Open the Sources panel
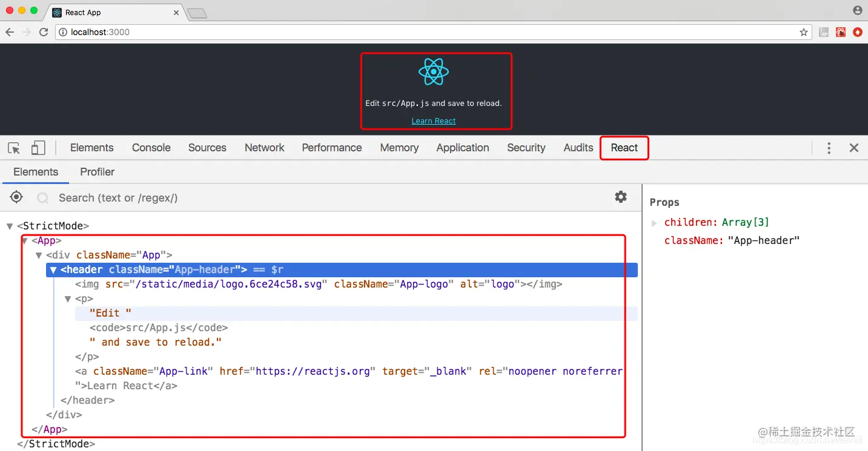The image size is (868, 451). 207,148
